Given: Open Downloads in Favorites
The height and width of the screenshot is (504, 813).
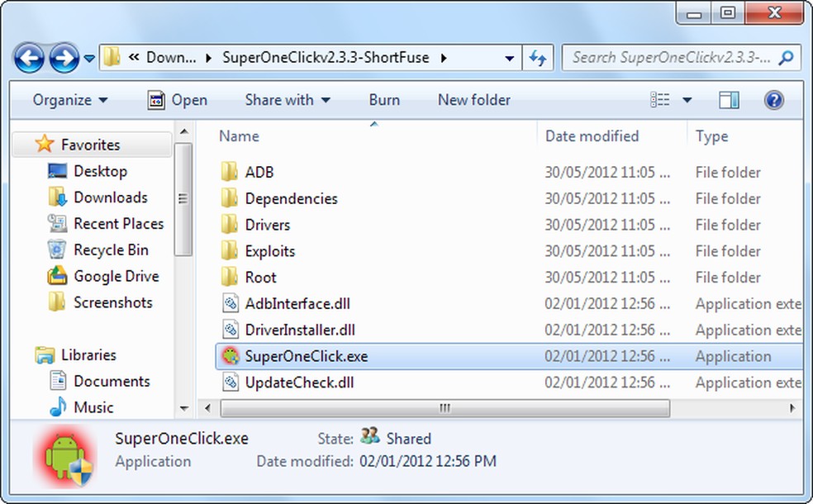Looking at the screenshot, I should [111, 197].
